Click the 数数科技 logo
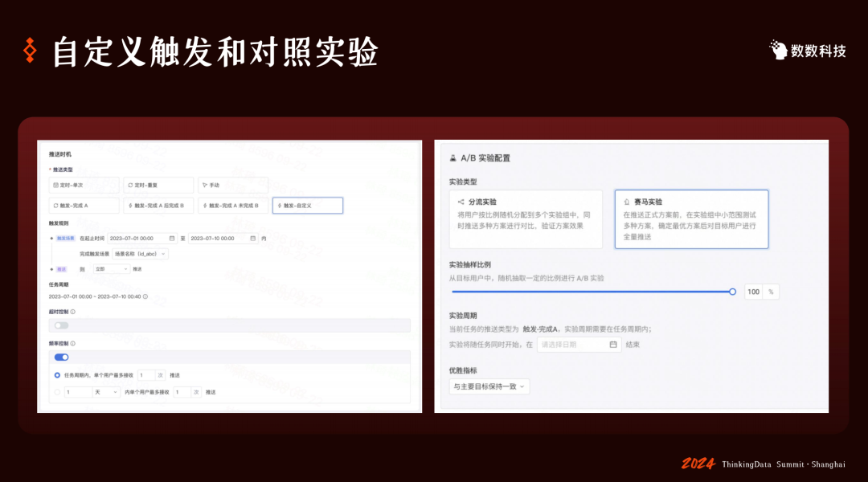 coord(808,51)
